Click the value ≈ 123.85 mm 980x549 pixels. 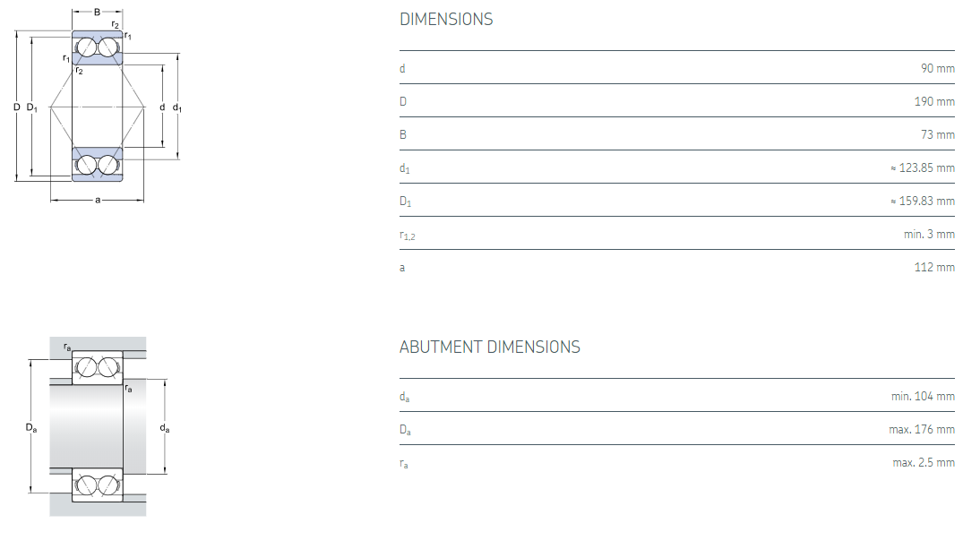(922, 168)
